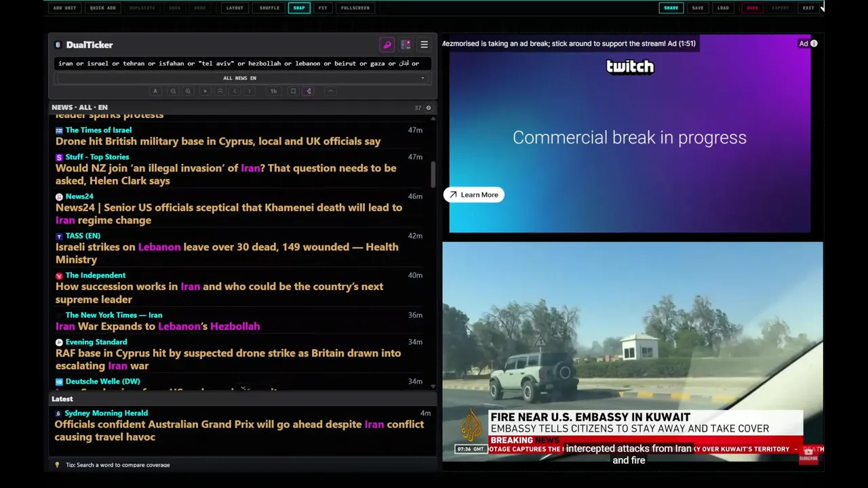Open the Times of Israel drone headline
The image size is (868, 488).
point(218,142)
